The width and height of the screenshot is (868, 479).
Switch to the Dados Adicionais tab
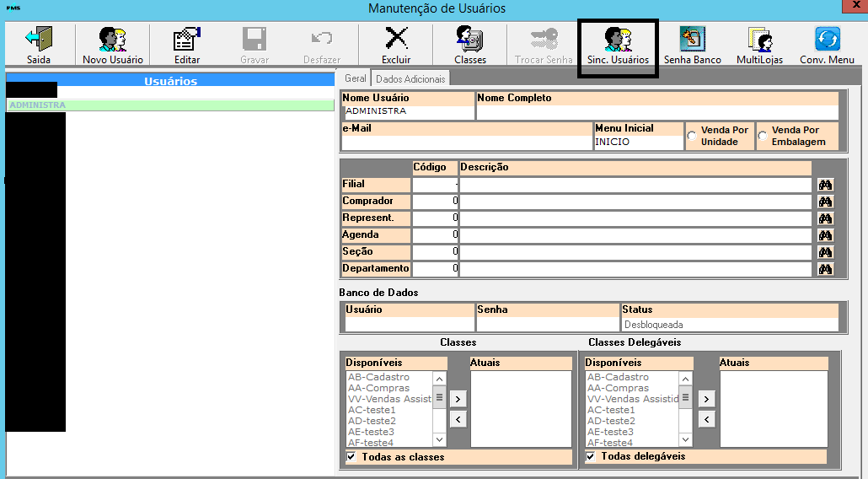pos(410,79)
